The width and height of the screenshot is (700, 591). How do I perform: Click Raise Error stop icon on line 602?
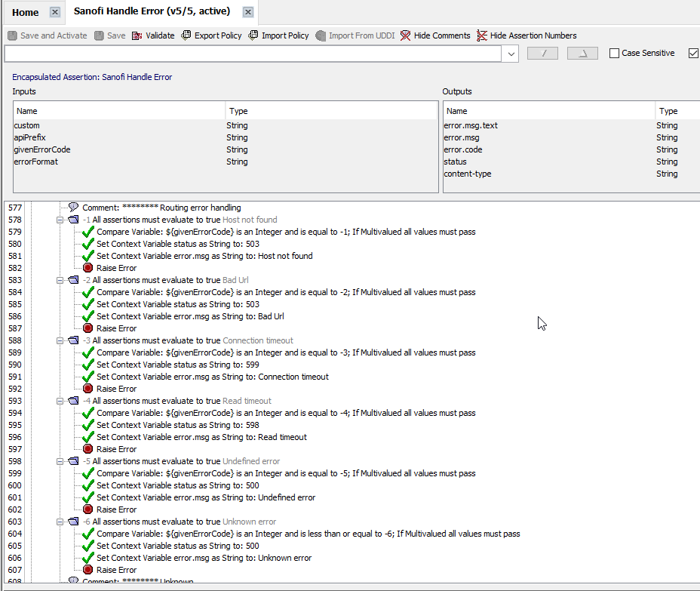[88, 509]
